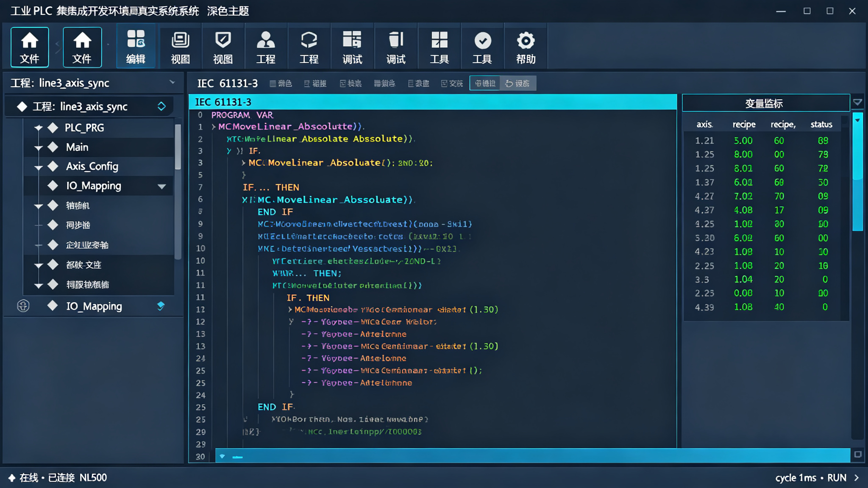Open the 变量监标 panel dropdown arrow

tap(857, 103)
